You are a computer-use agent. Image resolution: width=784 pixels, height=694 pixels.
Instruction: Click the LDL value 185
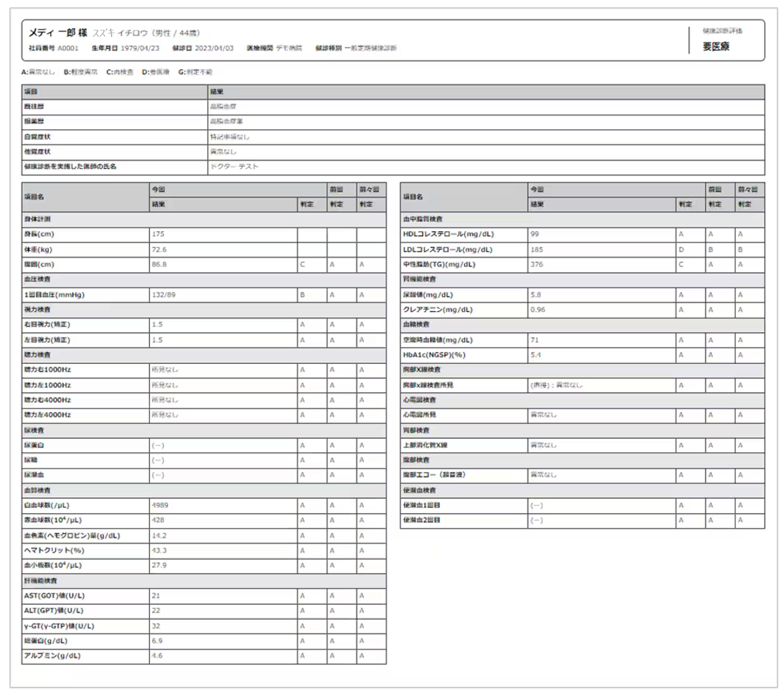pyautogui.click(x=537, y=249)
